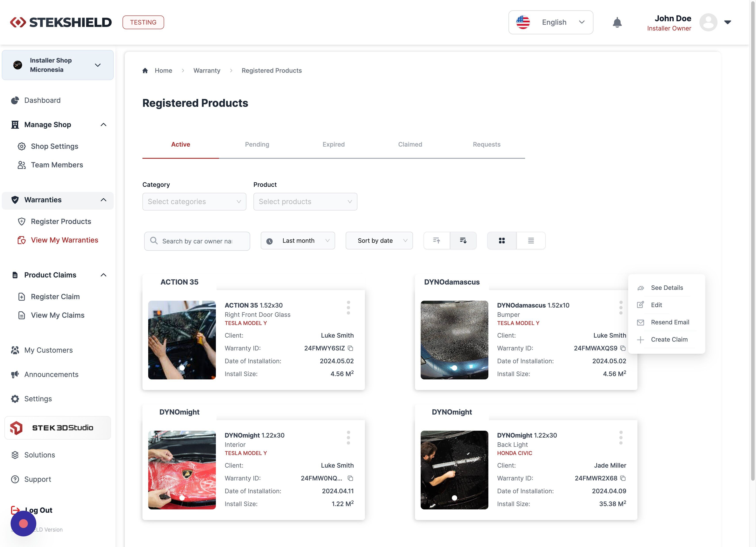The image size is (756, 547).
Task: Click the purple record floating button
Action: tap(23, 523)
